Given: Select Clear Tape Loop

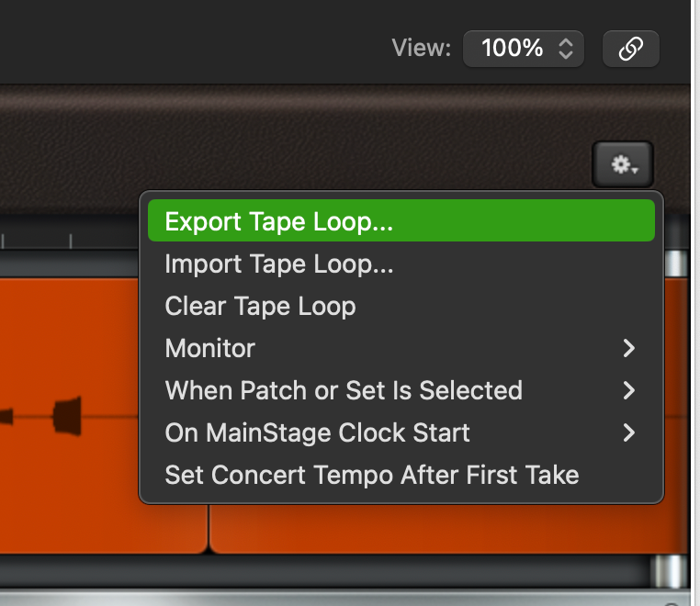Looking at the screenshot, I should tap(401, 306).
